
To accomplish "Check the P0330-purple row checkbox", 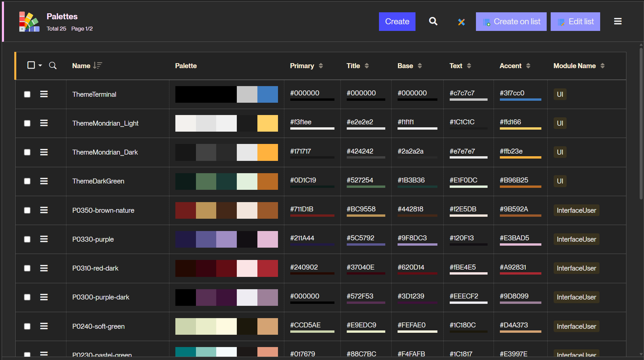I will (27, 239).
